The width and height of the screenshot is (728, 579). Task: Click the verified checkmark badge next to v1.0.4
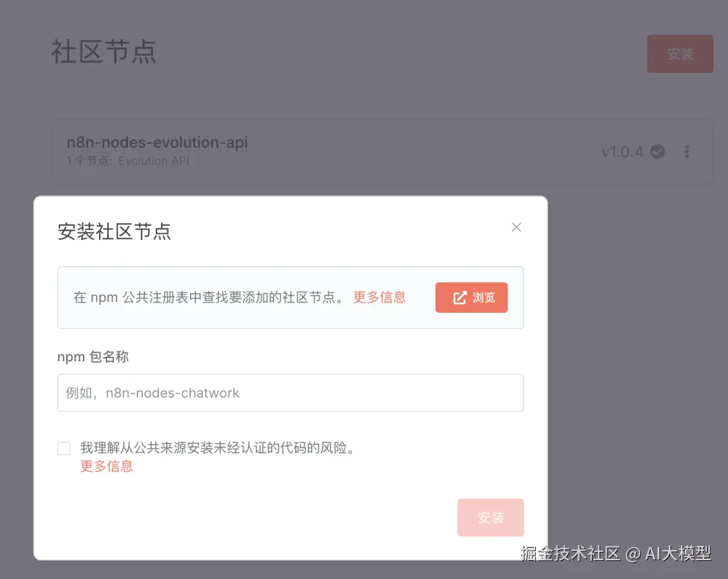657,151
